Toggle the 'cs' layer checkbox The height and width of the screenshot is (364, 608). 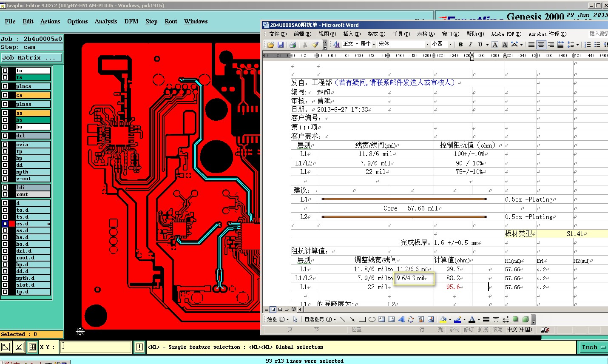tap(5, 95)
